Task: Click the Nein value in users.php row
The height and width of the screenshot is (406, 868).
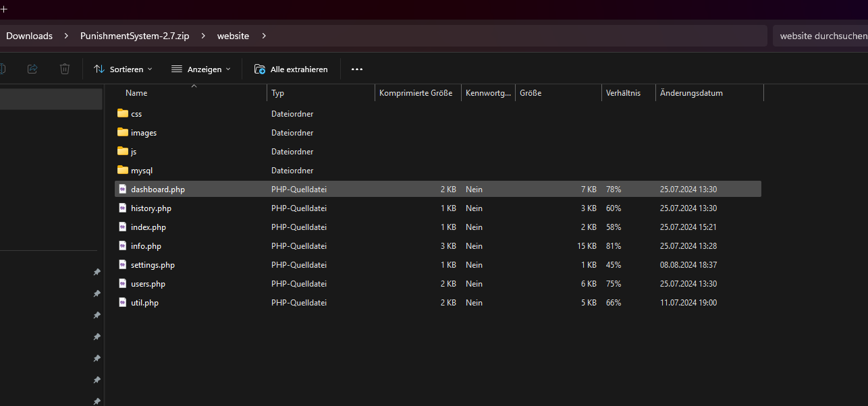Action: (x=474, y=284)
